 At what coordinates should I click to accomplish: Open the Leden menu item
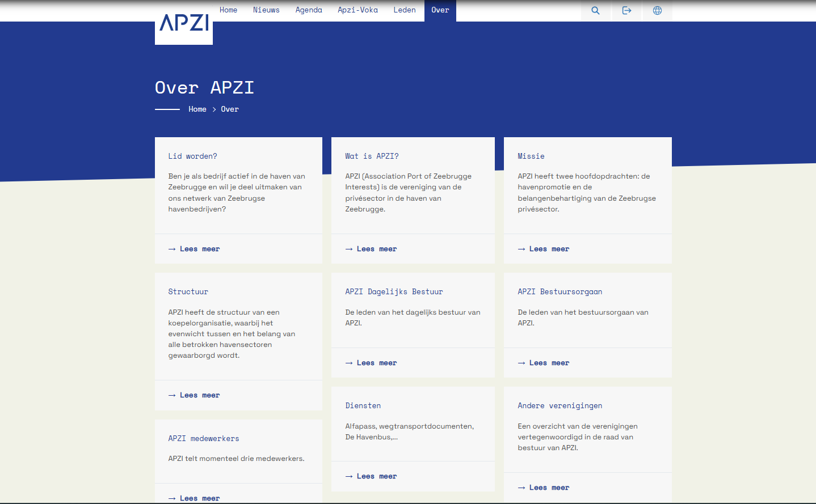[405, 10]
